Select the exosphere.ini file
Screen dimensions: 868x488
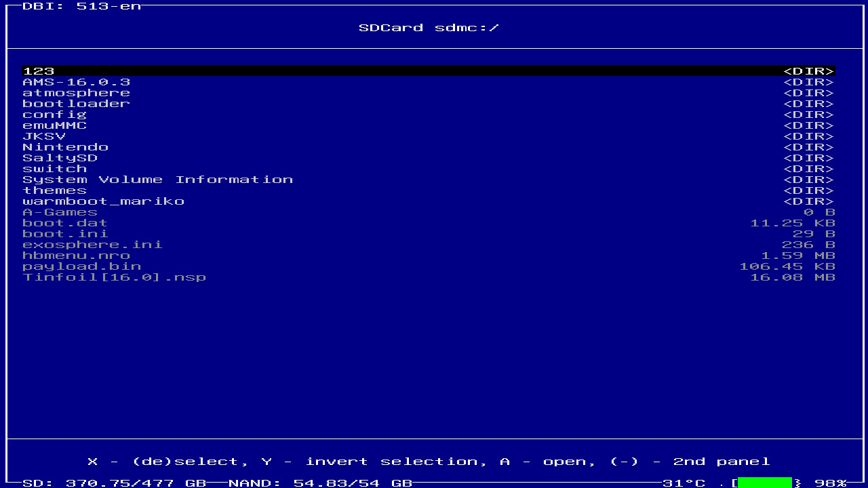click(92, 245)
